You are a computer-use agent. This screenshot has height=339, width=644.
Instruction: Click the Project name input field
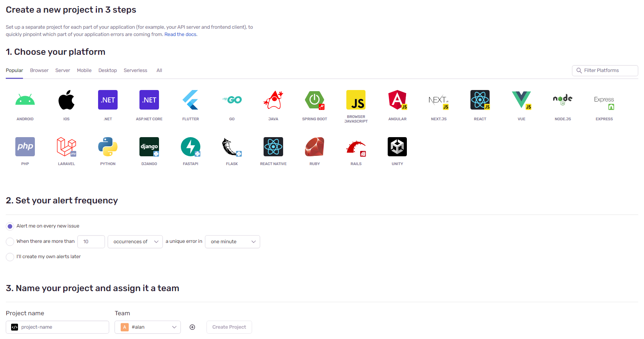click(x=57, y=327)
